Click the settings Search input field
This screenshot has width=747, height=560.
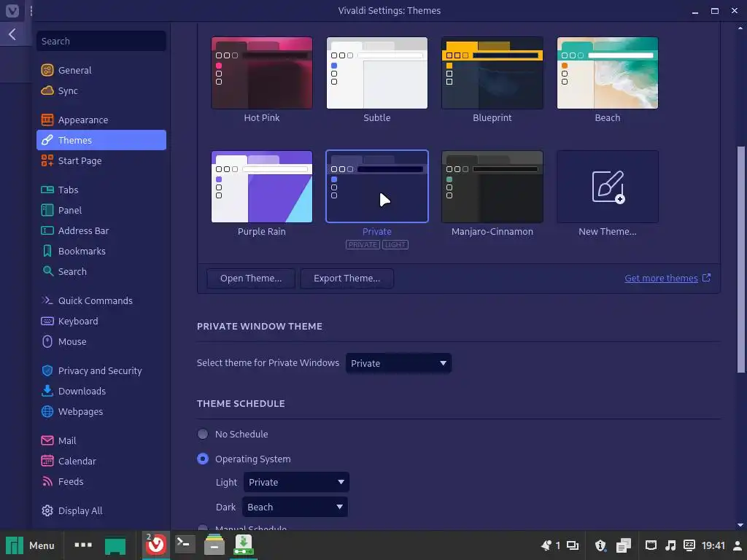pyautogui.click(x=101, y=42)
